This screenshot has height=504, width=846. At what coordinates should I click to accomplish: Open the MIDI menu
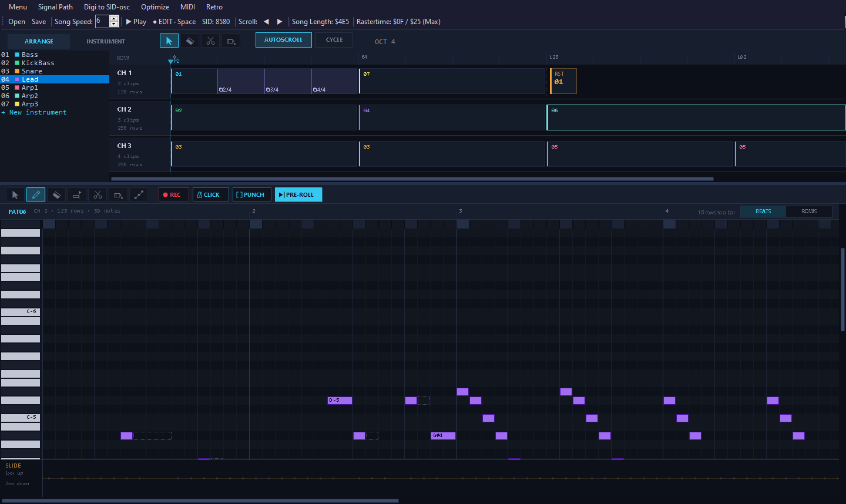pos(187,7)
